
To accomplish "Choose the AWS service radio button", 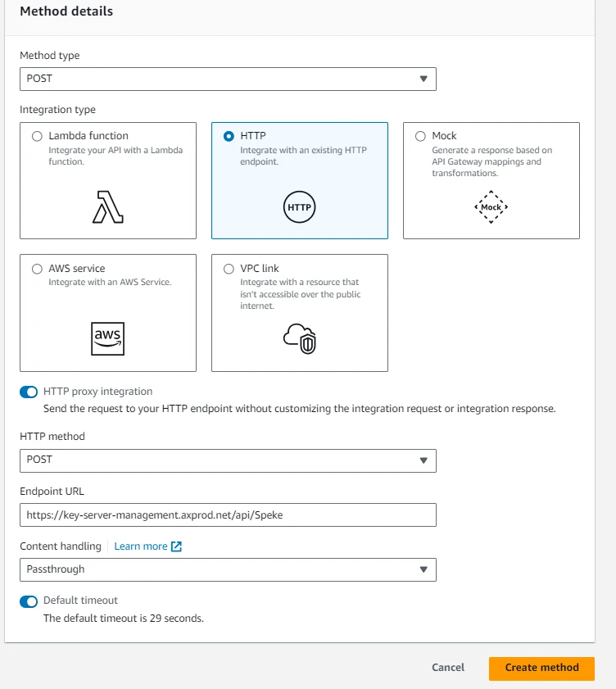I will [x=37, y=269].
